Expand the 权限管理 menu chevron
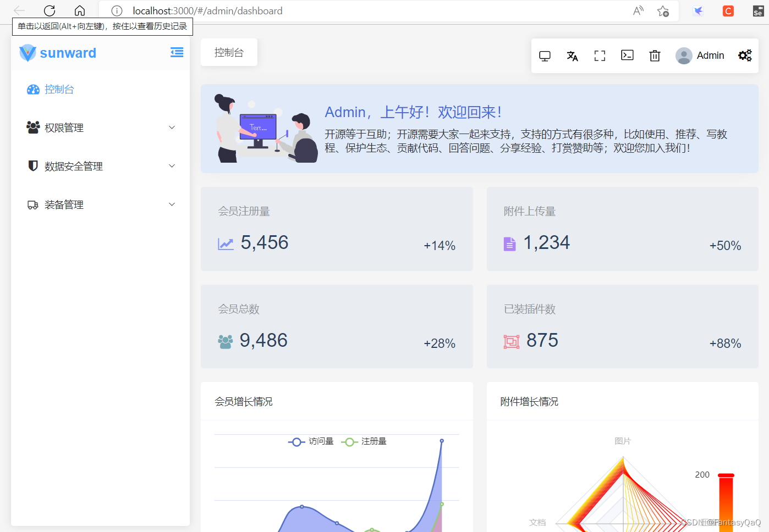Image resolution: width=769 pixels, height=532 pixels. 172,128
